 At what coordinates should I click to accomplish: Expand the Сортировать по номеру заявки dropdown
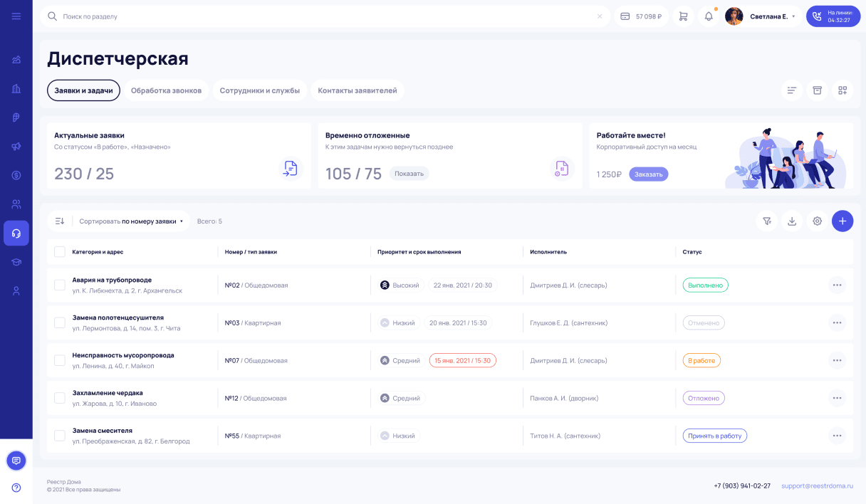(x=131, y=221)
